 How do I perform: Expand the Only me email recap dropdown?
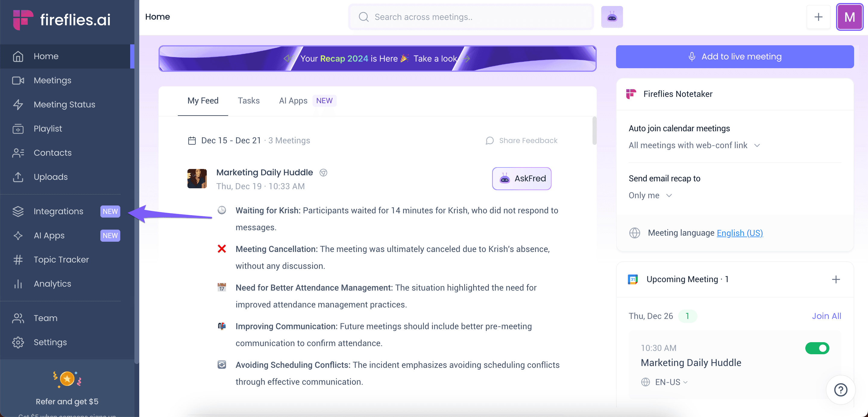650,195
